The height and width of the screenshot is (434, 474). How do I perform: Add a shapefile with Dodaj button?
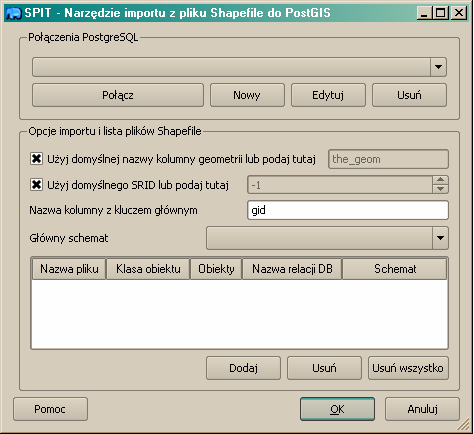coord(243,368)
